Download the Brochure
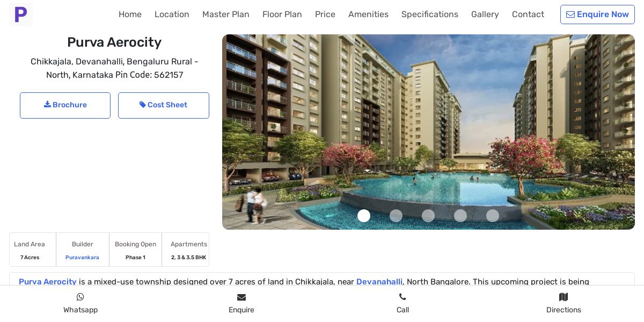Viewport: 644px width, 322px height. click(x=65, y=105)
